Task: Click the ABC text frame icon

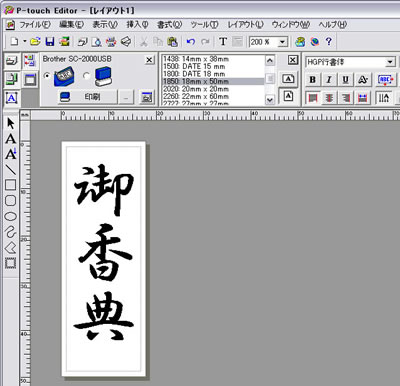Action: [x=386, y=80]
